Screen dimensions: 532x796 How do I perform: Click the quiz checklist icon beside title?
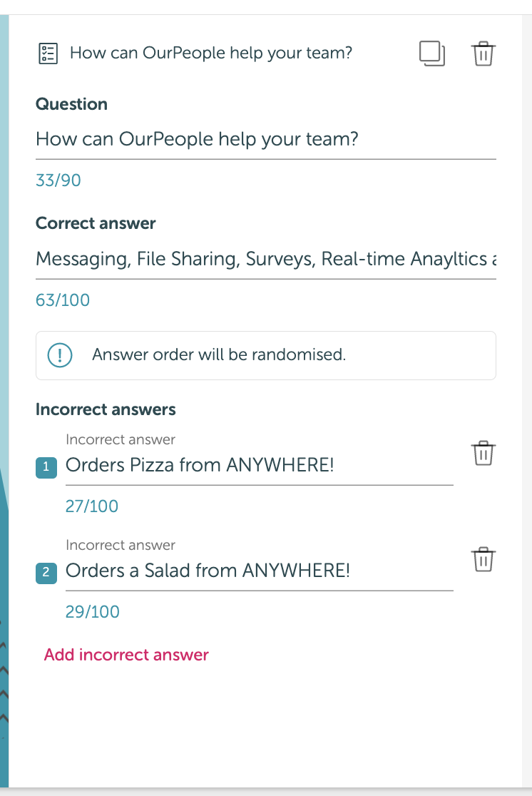[x=48, y=53]
